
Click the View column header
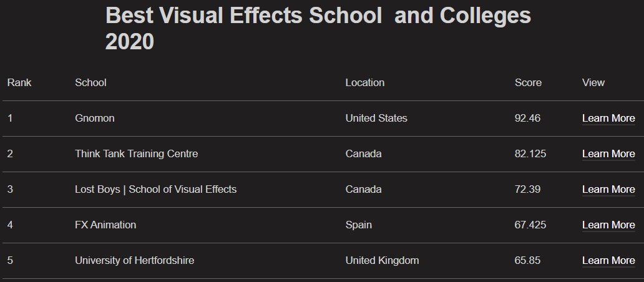(593, 82)
